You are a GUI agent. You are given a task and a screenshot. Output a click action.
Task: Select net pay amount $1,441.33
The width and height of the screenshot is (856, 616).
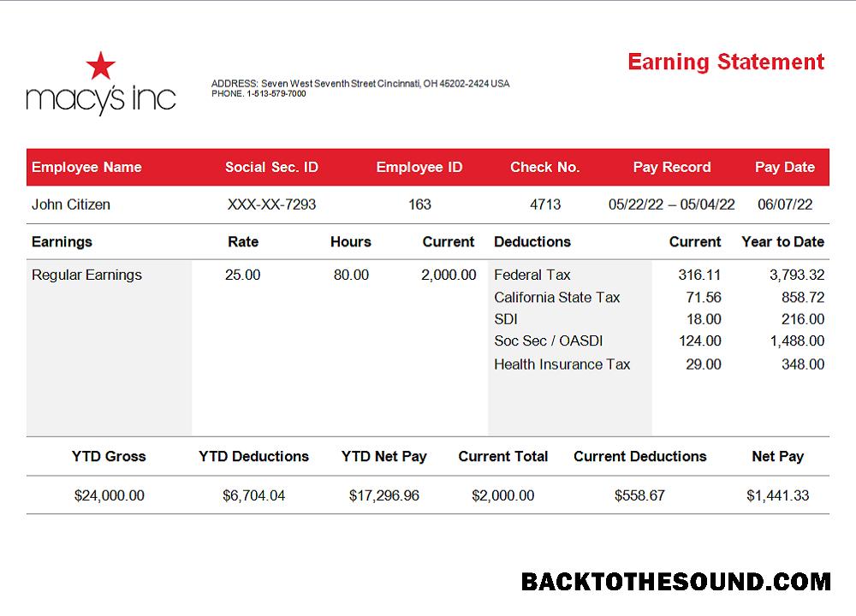click(x=777, y=496)
